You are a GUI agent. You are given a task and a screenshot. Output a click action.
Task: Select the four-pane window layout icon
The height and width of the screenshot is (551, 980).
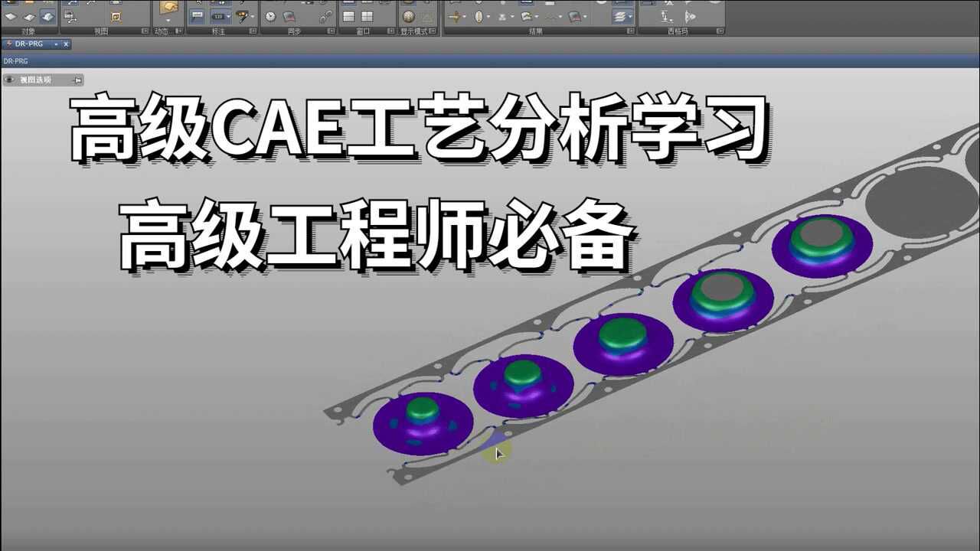366,15
